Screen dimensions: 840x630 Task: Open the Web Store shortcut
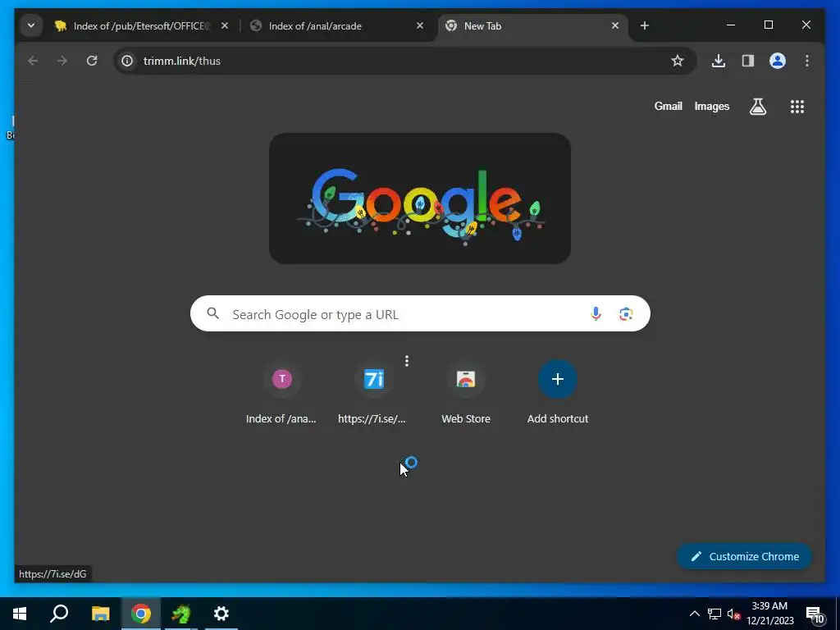point(466,393)
